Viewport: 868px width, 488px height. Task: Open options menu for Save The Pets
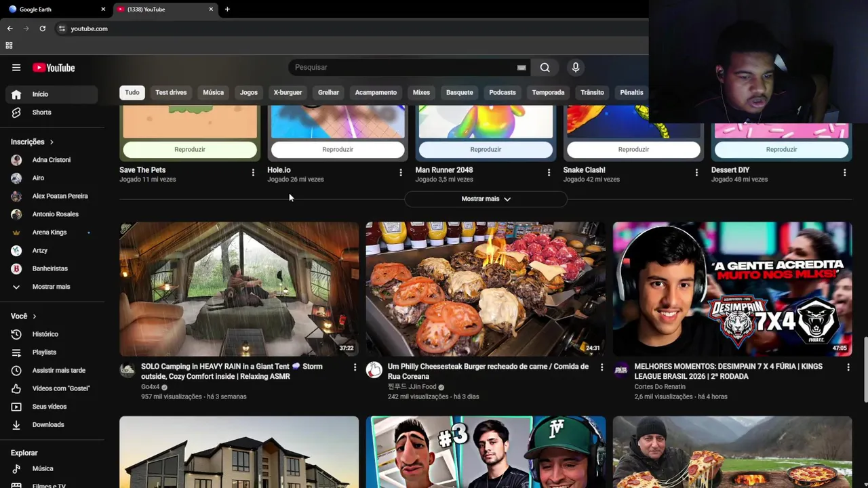(x=253, y=173)
